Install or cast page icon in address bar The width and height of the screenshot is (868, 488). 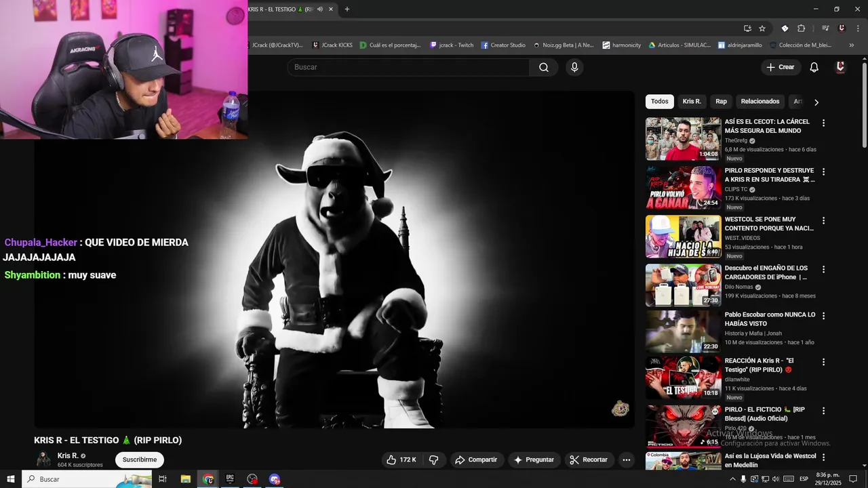tap(747, 28)
